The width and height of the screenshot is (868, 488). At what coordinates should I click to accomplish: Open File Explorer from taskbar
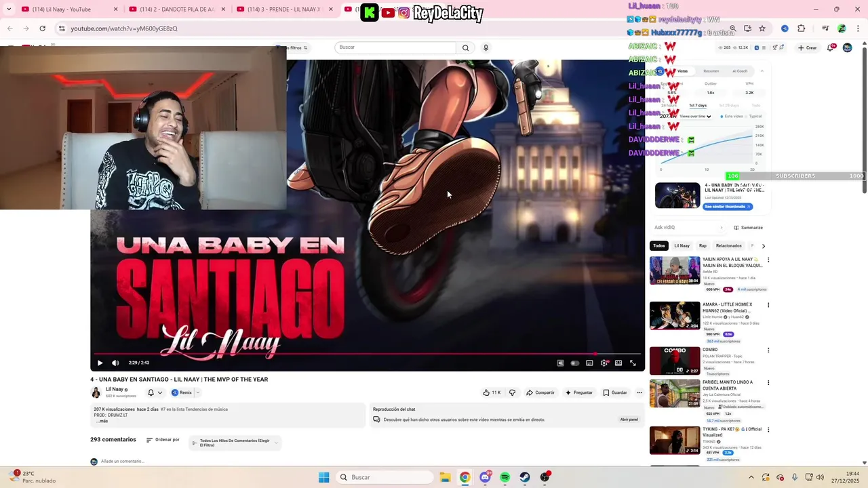tap(445, 477)
